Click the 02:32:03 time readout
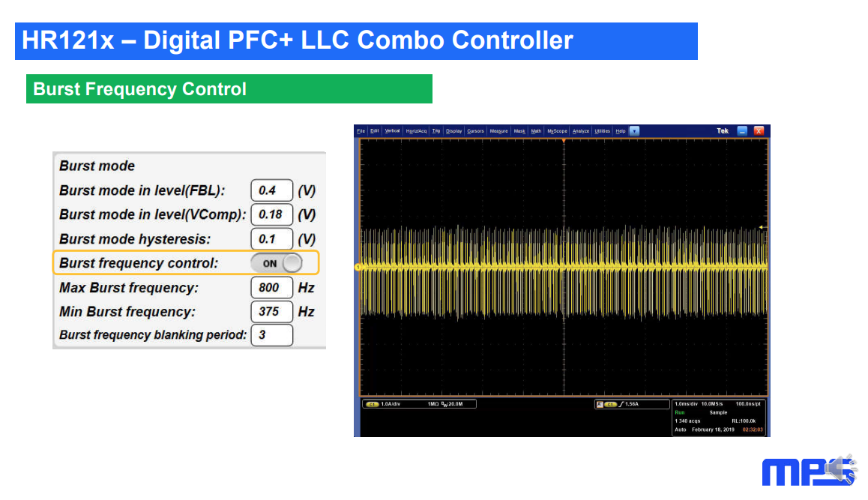This screenshot has width=868, height=500. coord(753,430)
